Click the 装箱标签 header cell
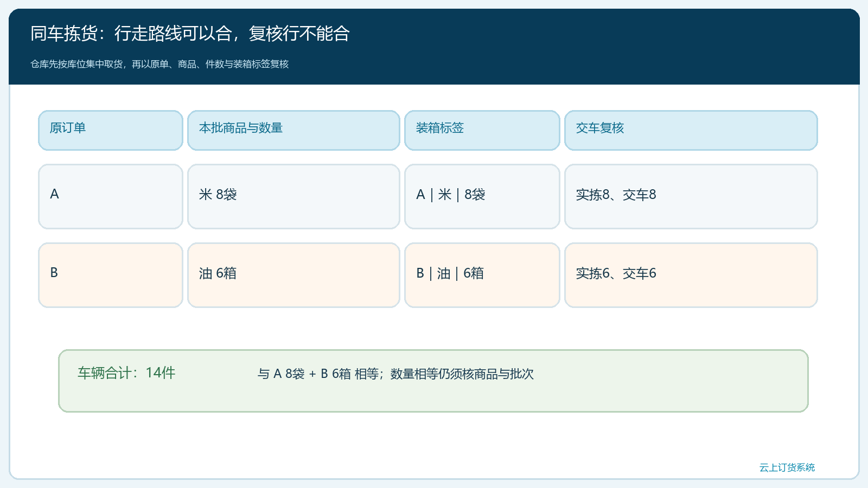Screen dimensions: 868x488 coord(482,130)
